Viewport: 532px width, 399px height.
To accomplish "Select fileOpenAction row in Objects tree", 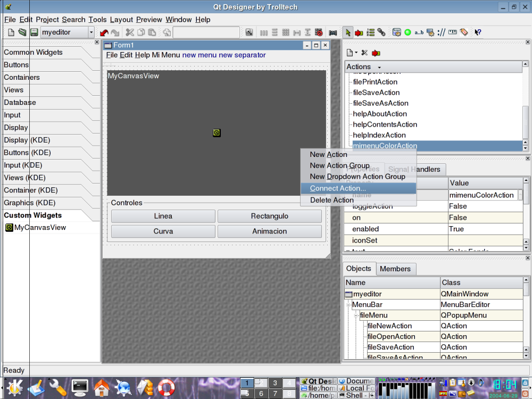I will coord(391,337).
